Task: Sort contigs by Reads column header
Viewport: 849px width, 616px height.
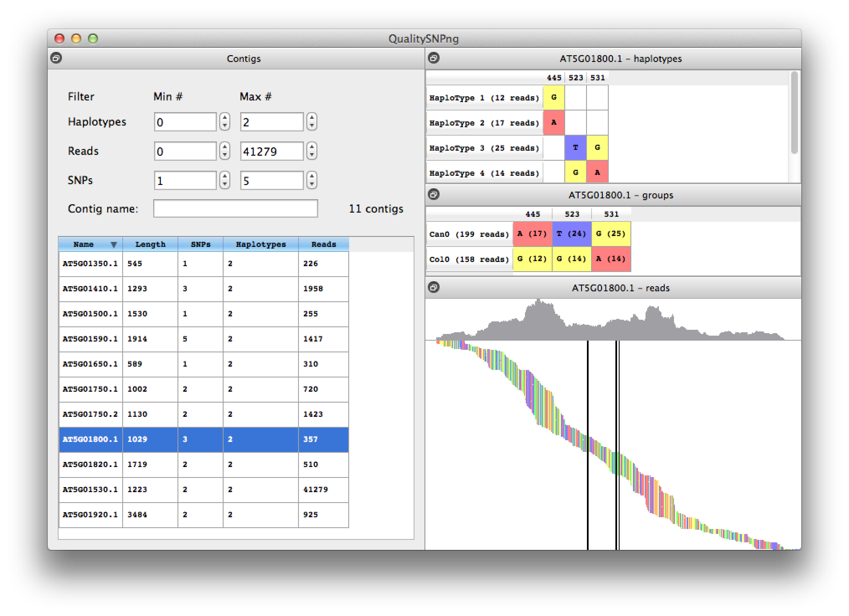Action: [x=323, y=244]
